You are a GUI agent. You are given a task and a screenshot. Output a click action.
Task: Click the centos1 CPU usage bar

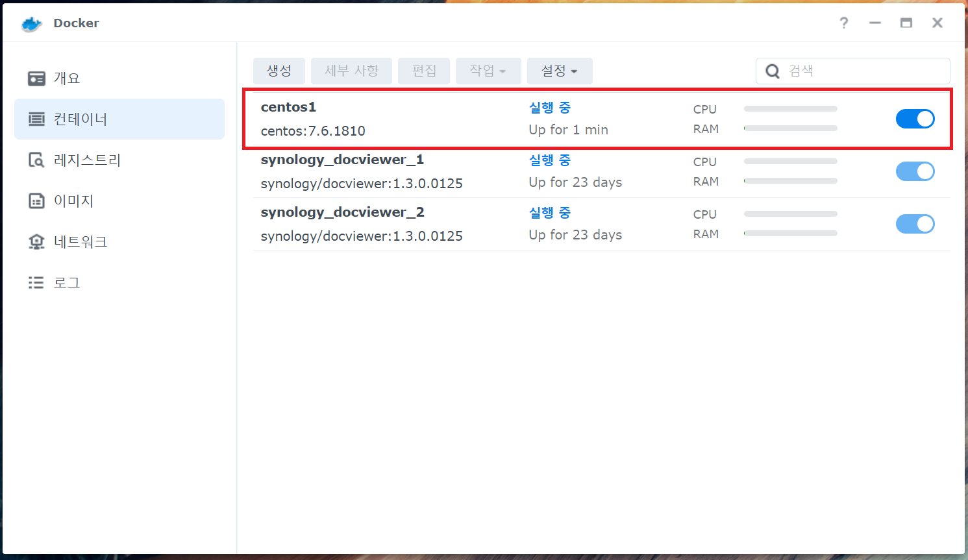(x=791, y=109)
